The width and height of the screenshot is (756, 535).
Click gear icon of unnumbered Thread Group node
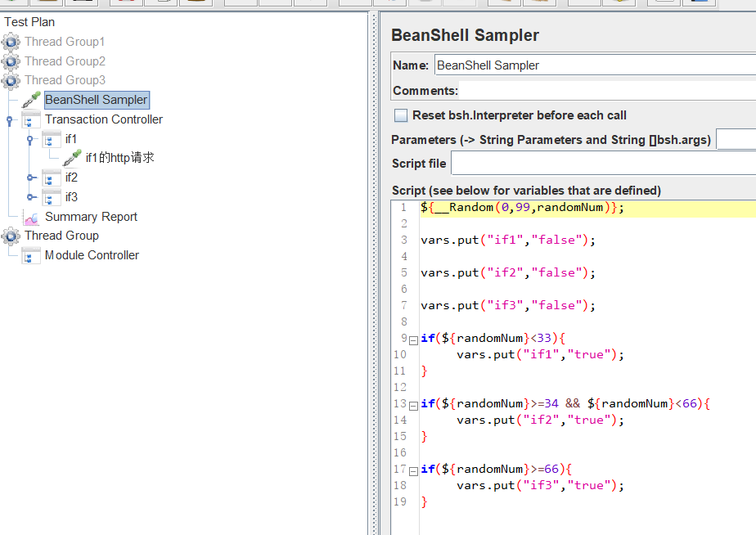[11, 236]
